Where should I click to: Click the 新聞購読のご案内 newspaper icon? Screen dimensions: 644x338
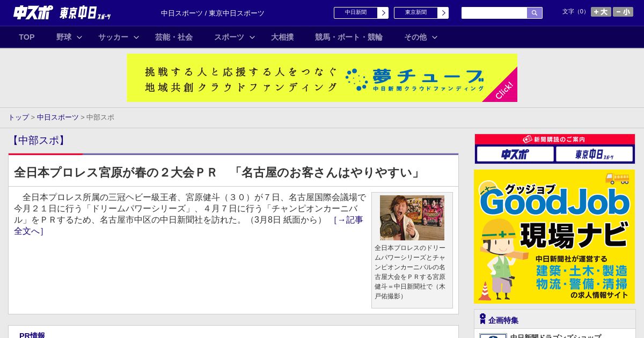[528, 139]
